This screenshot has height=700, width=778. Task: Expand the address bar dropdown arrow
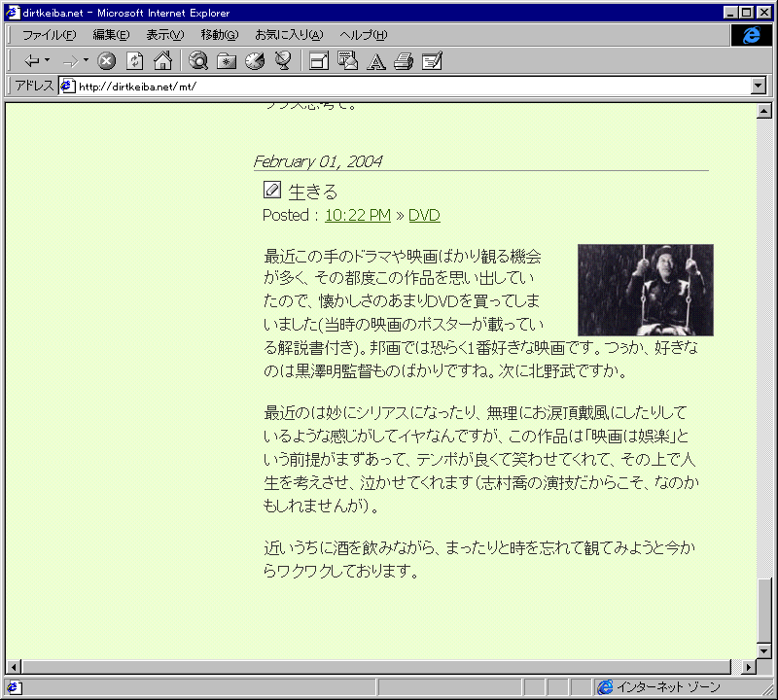[758, 86]
